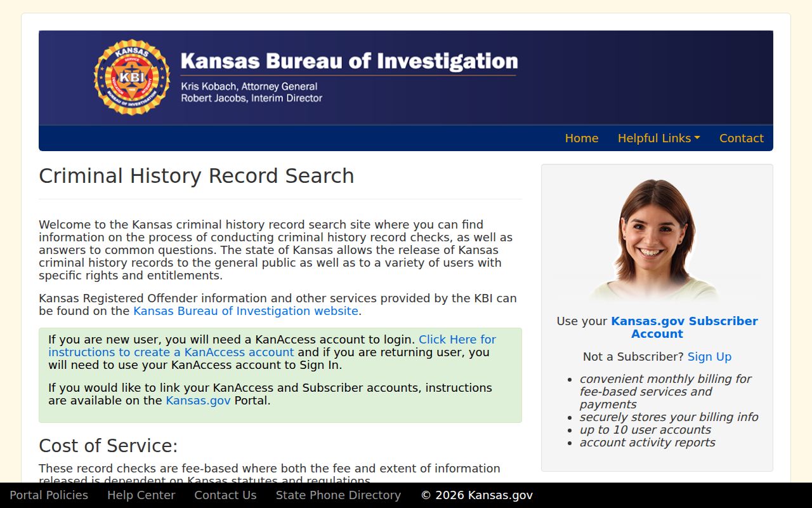
Task: Click the 'account activity reports' bullet
Action: click(x=647, y=443)
